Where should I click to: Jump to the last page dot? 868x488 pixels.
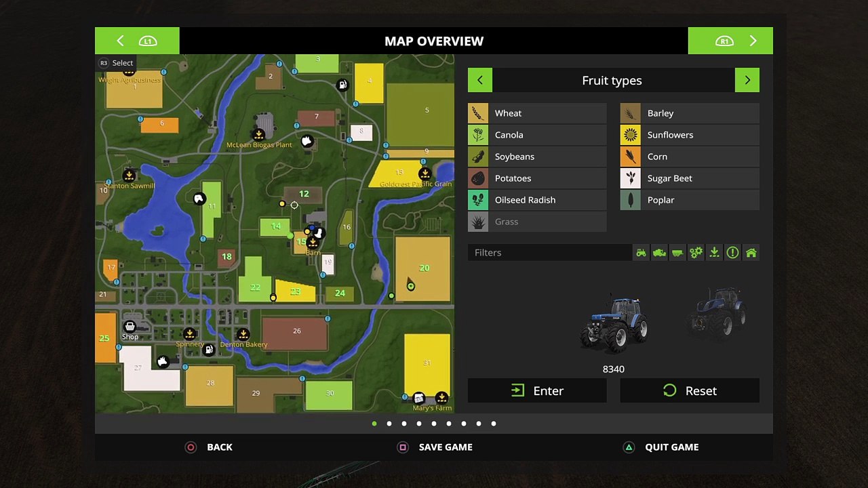click(494, 424)
